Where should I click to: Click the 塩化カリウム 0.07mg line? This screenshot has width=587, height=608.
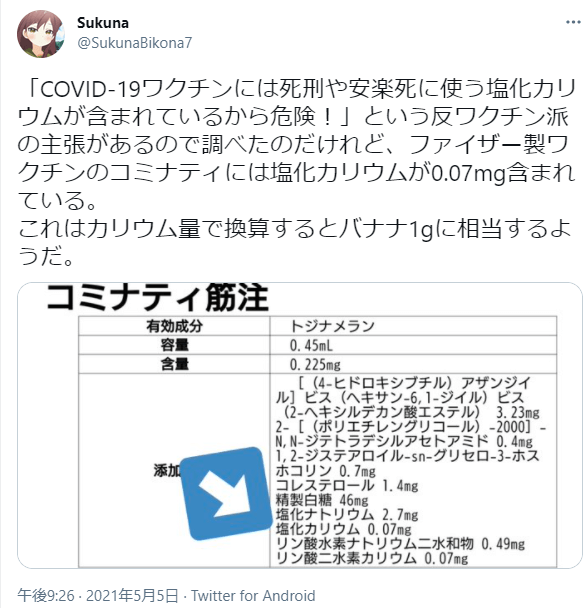[x=344, y=529]
